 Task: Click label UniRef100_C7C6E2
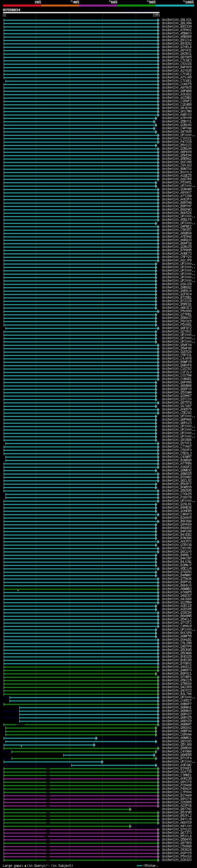177,74
